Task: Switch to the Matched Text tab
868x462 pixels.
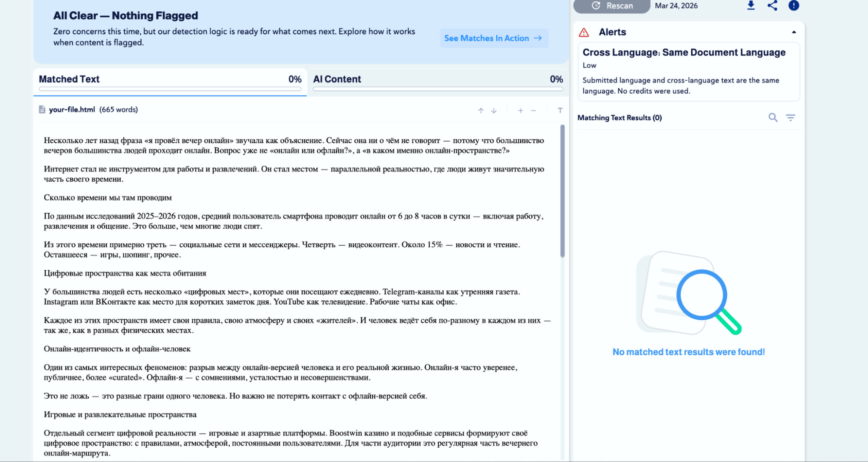Action: (170, 82)
